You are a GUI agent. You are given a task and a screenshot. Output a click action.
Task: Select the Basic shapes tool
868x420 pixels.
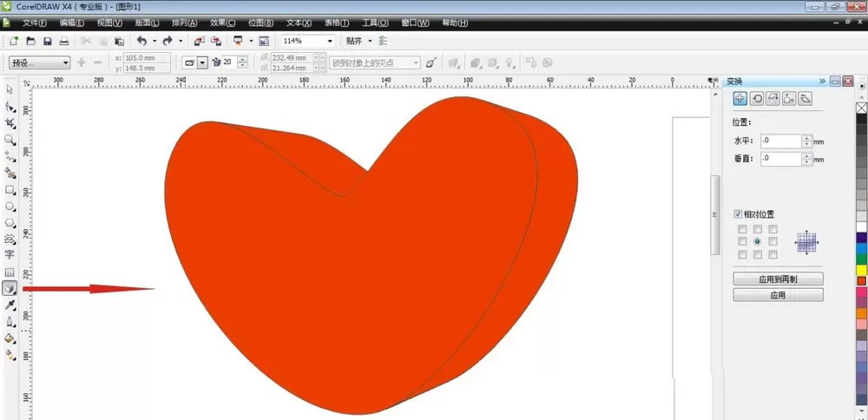pos(10,239)
